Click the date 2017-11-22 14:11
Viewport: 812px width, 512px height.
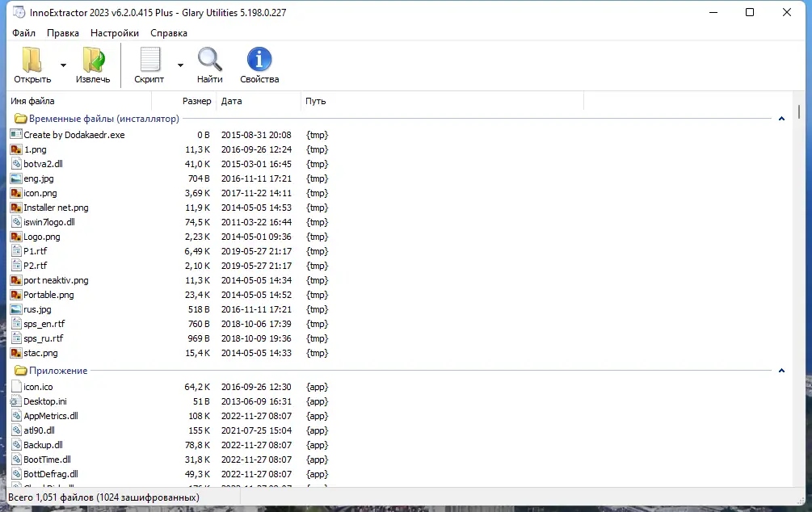(256, 192)
